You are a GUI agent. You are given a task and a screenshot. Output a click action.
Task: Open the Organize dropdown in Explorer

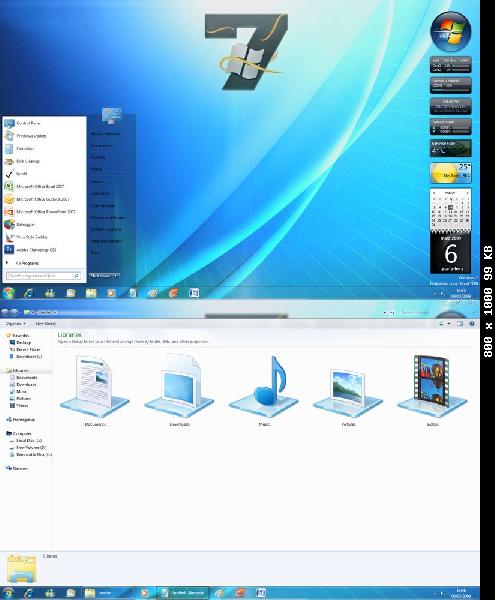[15, 324]
